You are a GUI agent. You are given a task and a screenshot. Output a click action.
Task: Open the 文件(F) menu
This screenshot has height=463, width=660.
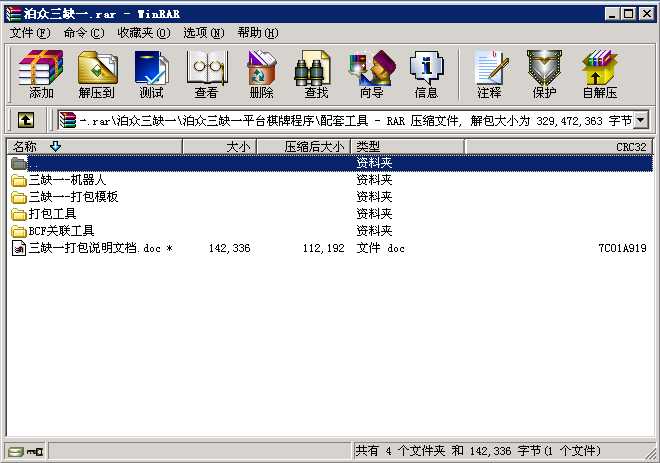[x=29, y=33]
